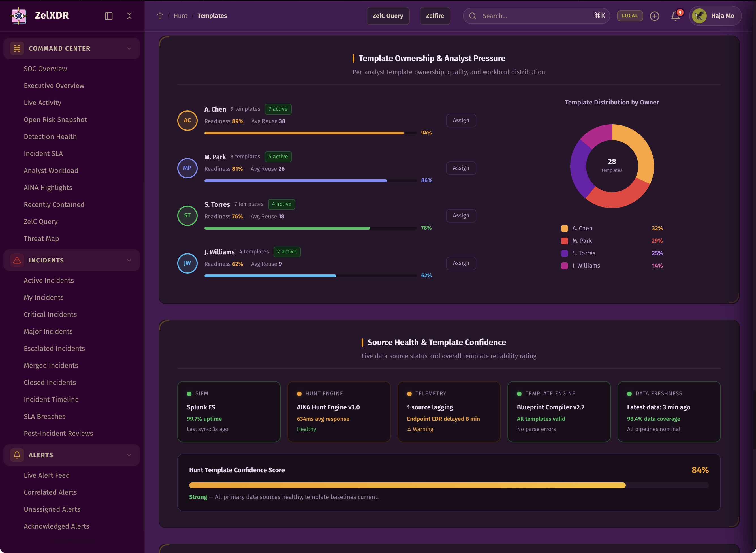Open SLA Breaches in sidebar
The width and height of the screenshot is (756, 553).
(x=44, y=416)
